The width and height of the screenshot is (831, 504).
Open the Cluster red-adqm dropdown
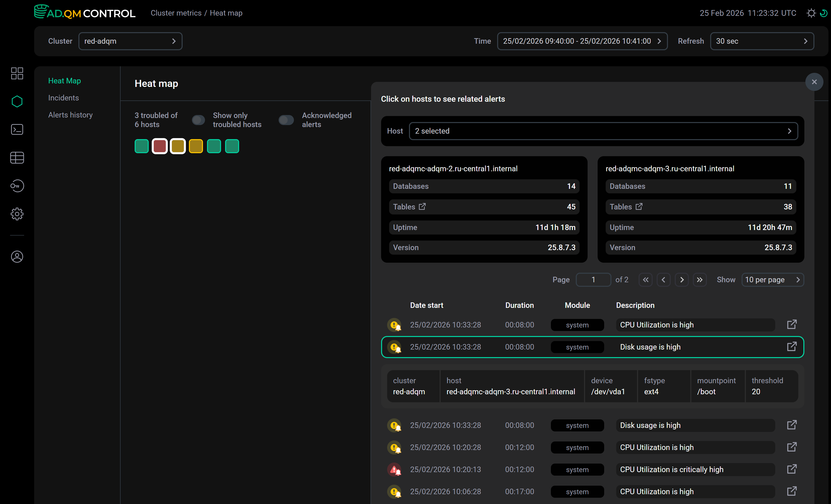coord(131,41)
